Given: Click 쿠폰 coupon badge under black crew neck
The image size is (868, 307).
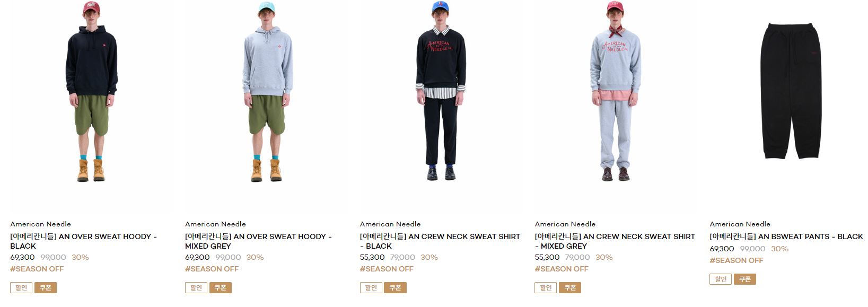Looking at the screenshot, I should coord(396,288).
